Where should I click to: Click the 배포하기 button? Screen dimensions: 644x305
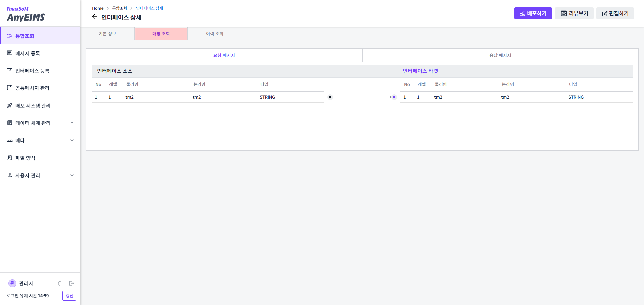pyautogui.click(x=533, y=13)
